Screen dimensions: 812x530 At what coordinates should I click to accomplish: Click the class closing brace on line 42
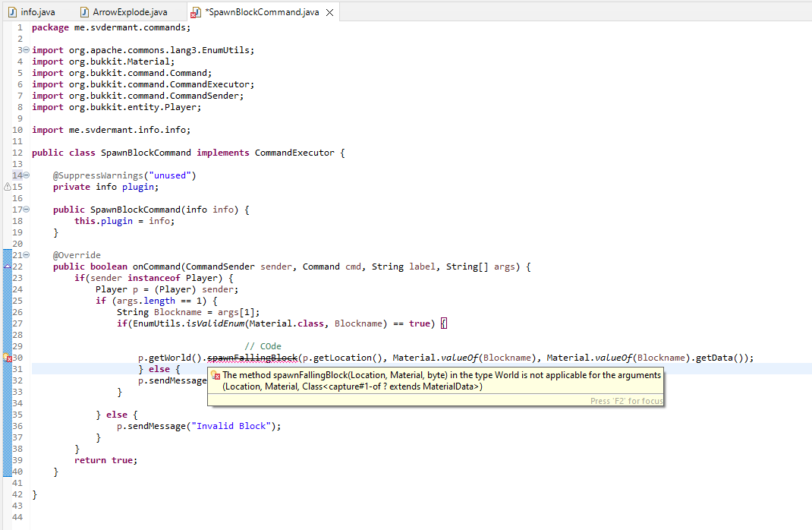pos(35,495)
